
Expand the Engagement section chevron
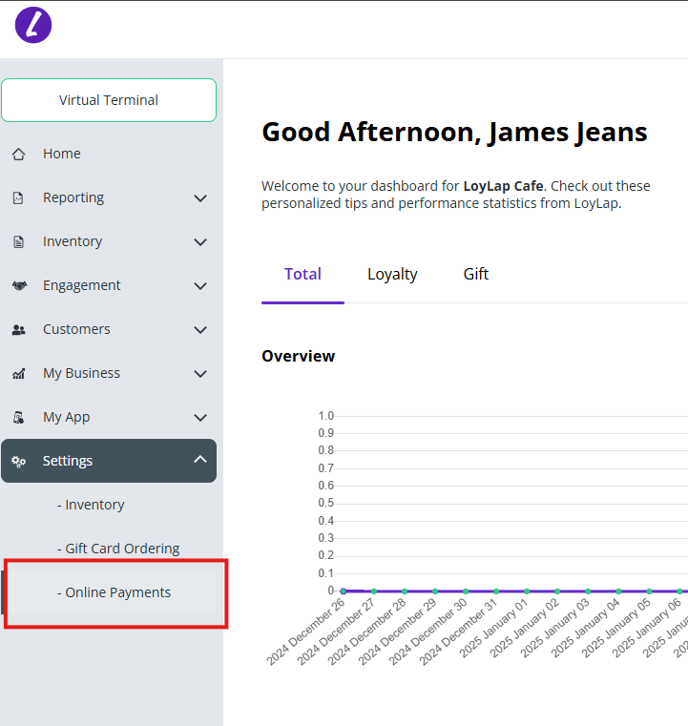pos(200,286)
